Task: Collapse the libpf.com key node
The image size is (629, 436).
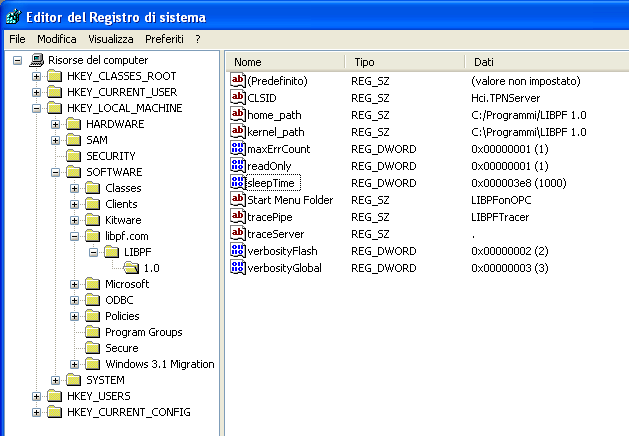Action: pyautogui.click(x=75, y=236)
